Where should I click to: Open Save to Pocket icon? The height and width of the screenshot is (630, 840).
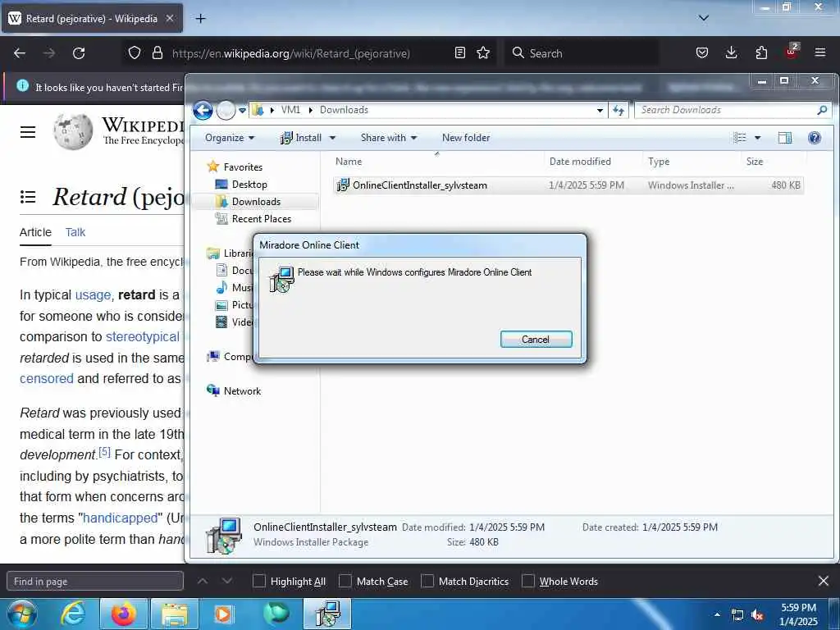pyautogui.click(x=702, y=53)
